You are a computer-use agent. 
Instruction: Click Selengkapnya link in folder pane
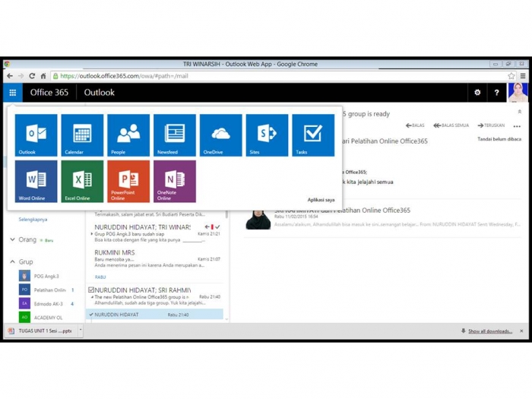[33, 220]
